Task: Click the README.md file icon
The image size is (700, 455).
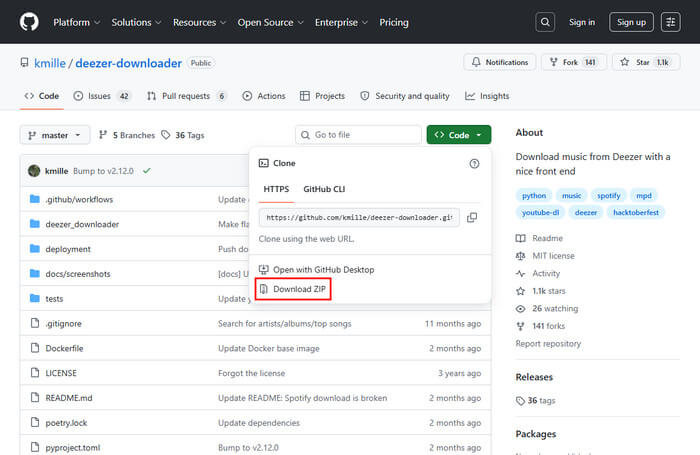Action: tap(35, 397)
